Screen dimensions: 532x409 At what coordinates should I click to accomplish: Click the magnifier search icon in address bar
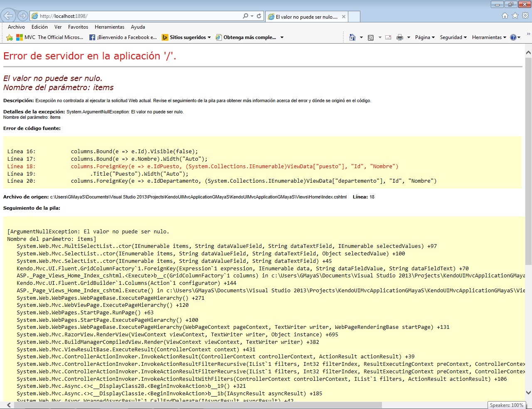pos(245,16)
